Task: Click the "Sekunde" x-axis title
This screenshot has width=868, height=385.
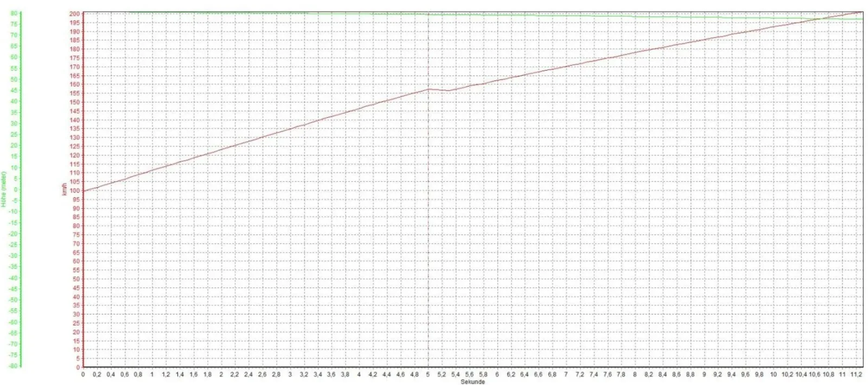Action: tap(472, 382)
